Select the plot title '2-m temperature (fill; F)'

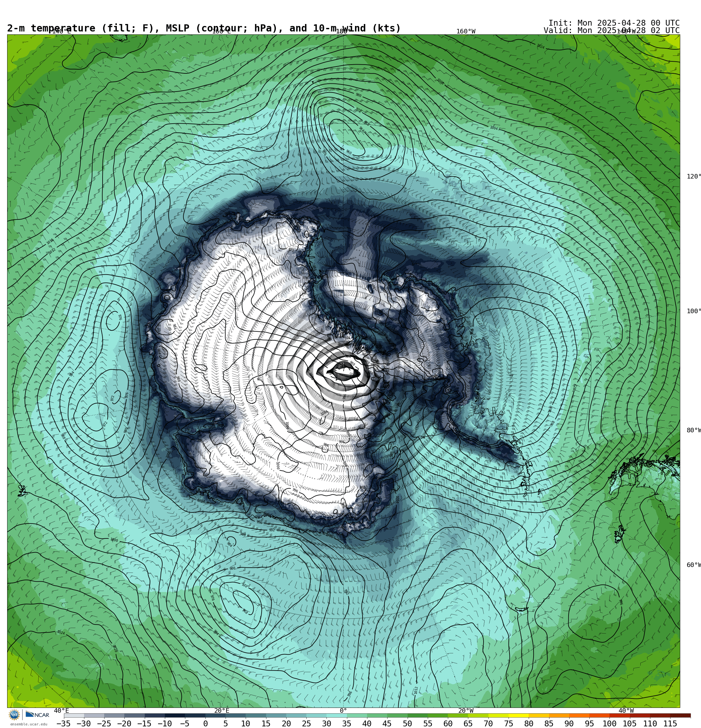coord(81,28)
